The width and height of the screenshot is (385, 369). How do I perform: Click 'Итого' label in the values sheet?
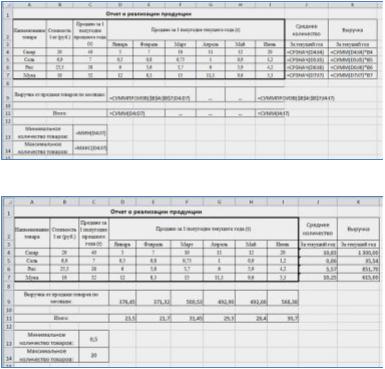tap(61, 318)
